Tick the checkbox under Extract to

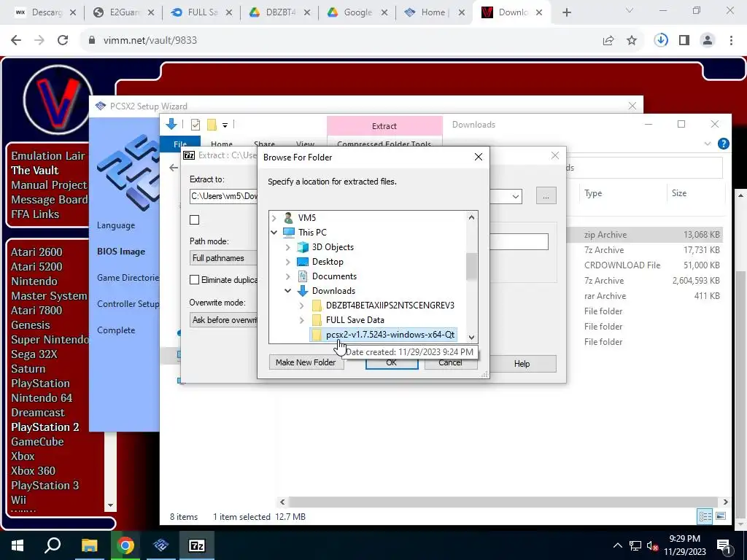pyautogui.click(x=194, y=219)
